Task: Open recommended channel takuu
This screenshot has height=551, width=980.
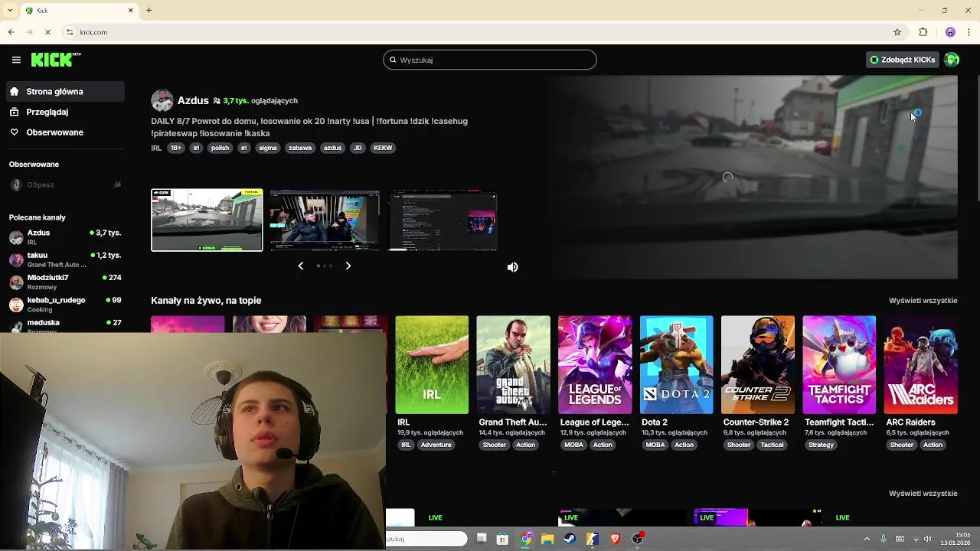Action: click(x=64, y=259)
